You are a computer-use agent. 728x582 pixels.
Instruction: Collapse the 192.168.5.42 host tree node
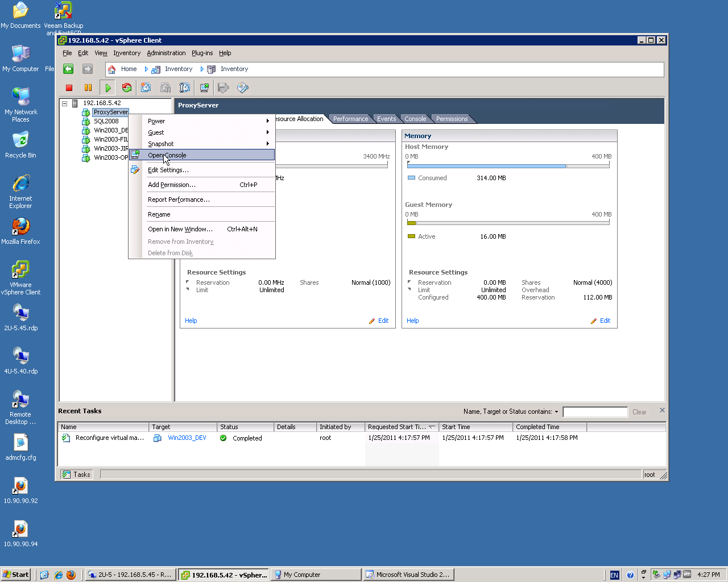coord(65,103)
